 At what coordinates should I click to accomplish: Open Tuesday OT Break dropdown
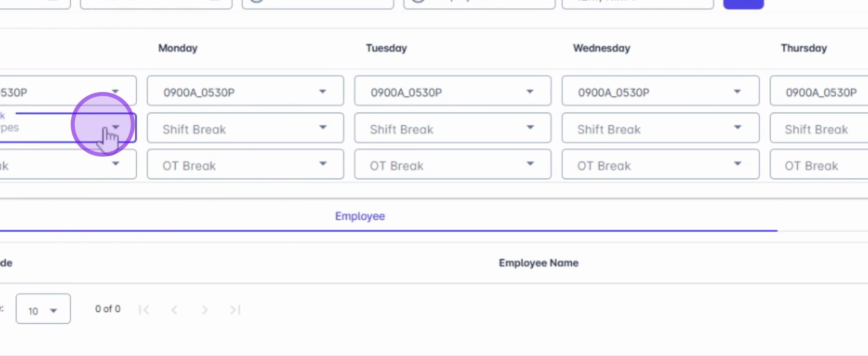tap(452, 164)
